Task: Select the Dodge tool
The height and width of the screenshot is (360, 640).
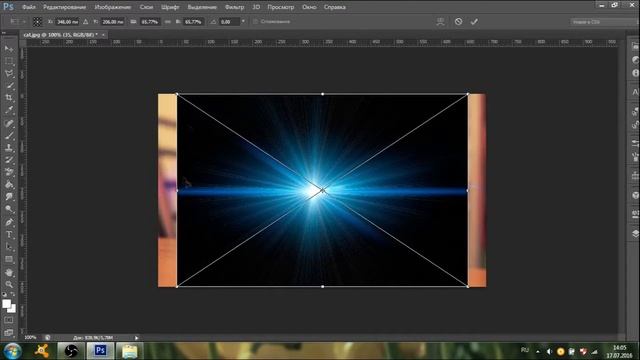Action: pyautogui.click(x=9, y=209)
